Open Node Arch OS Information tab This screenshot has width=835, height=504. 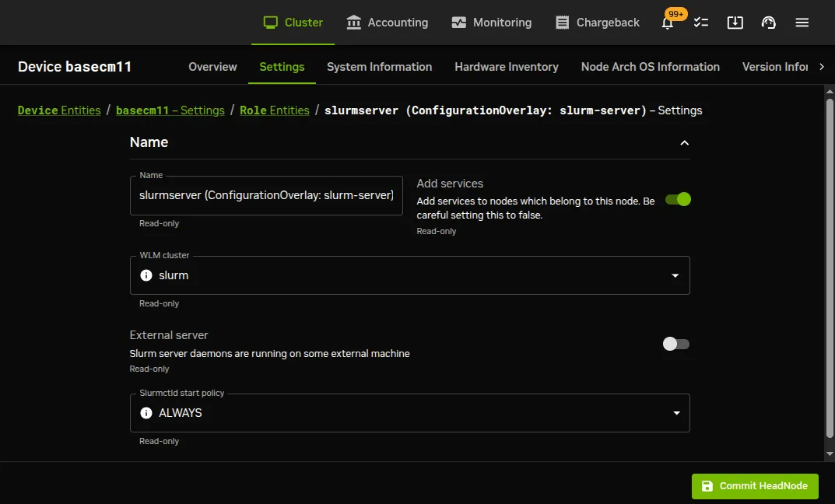(x=651, y=67)
